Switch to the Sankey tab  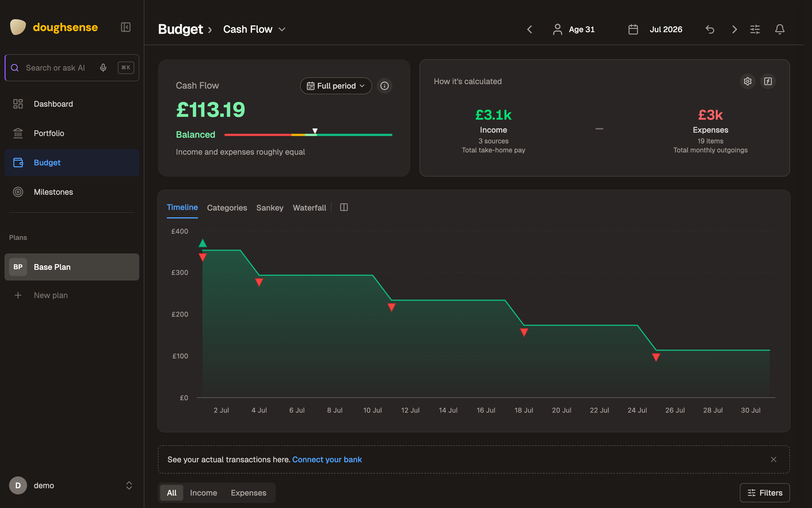pos(270,208)
